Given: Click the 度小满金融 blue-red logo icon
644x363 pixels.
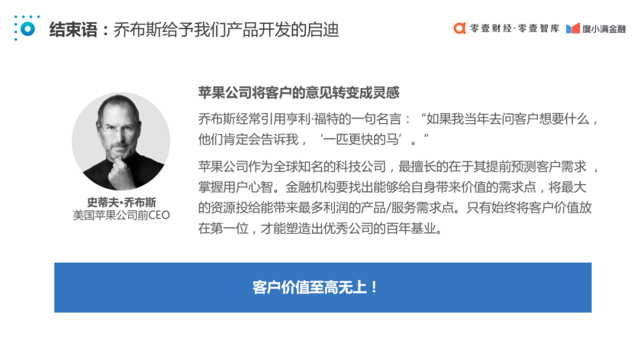Looking at the screenshot, I should pos(572,29).
